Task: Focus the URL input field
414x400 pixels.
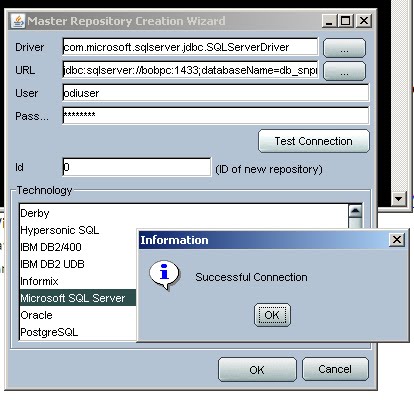Action: pos(190,70)
